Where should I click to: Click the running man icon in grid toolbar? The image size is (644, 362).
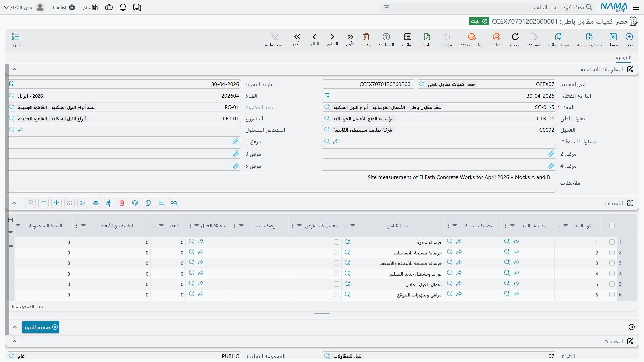coord(109,203)
